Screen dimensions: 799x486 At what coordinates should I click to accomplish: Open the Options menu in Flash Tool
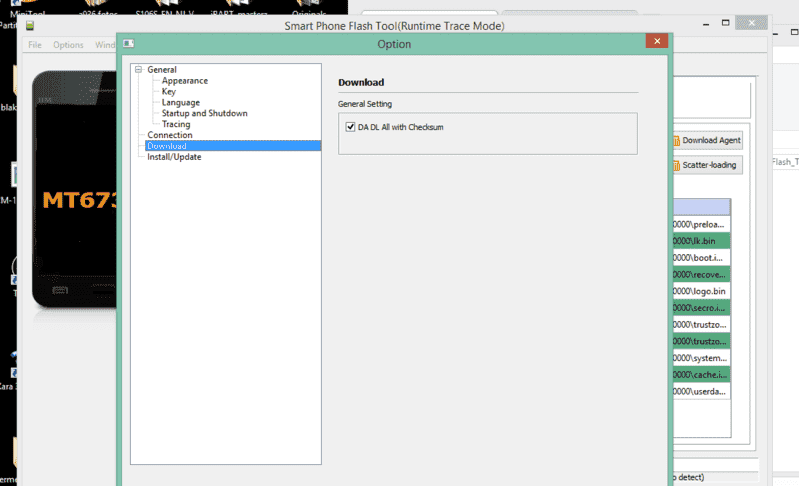point(68,45)
